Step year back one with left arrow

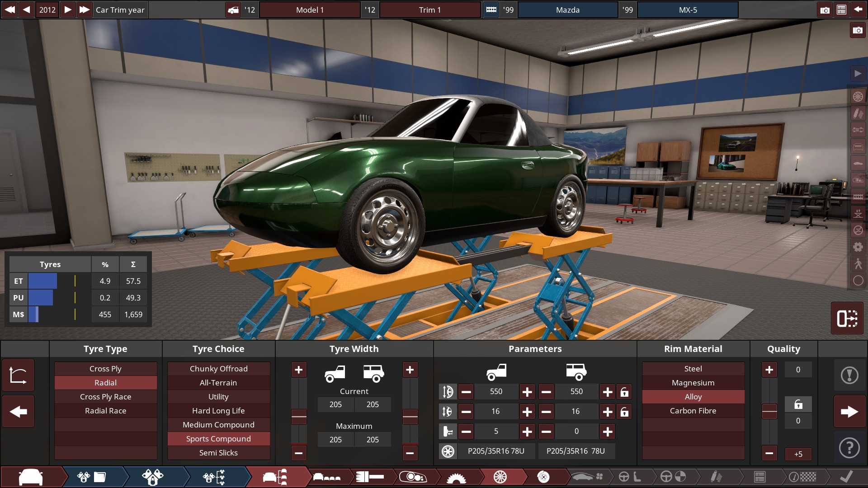pos(27,9)
